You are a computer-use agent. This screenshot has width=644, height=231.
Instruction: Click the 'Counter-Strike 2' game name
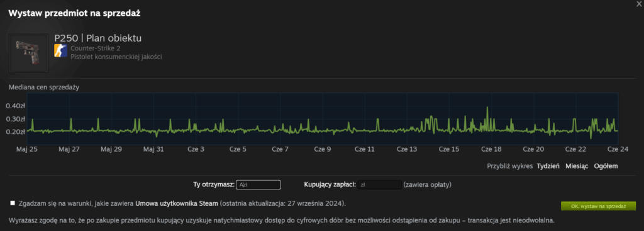[96, 48]
